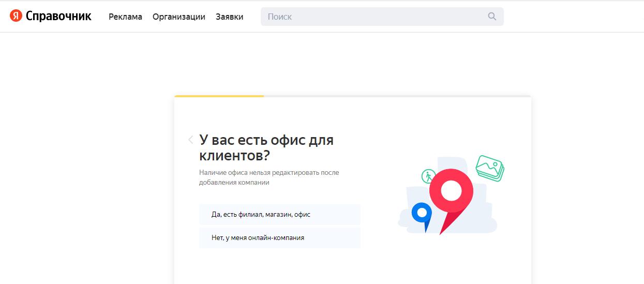Go to the Заявки section
Image resolution: width=644 pixels, height=284 pixels.
[x=230, y=17]
